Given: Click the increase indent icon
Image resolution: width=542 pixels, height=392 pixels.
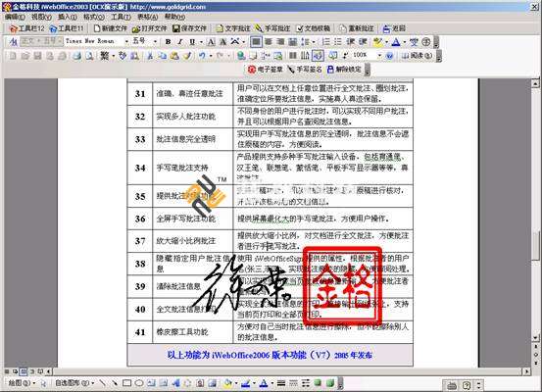Looking at the screenshot, I should tap(363, 42).
